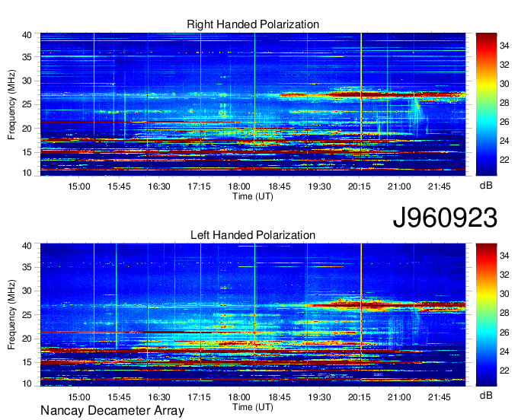Click "Time (UT)" label under Right Handed plot
Image resolution: width=518 pixels, height=420 pixels.
click(x=253, y=196)
